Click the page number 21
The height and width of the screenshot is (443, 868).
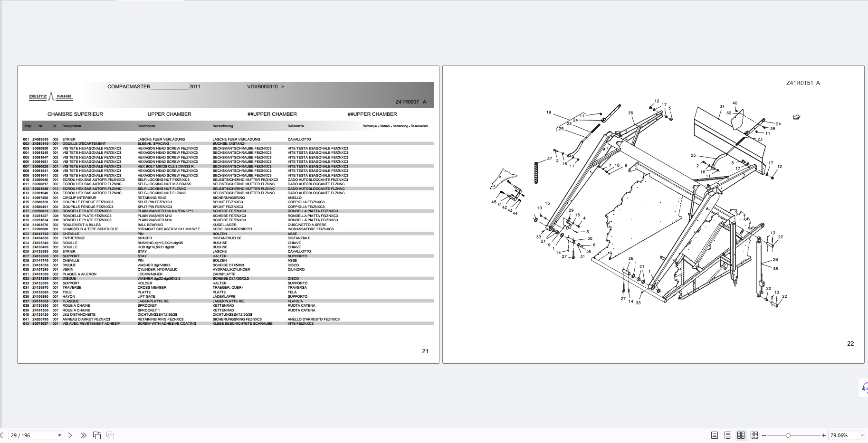click(425, 351)
